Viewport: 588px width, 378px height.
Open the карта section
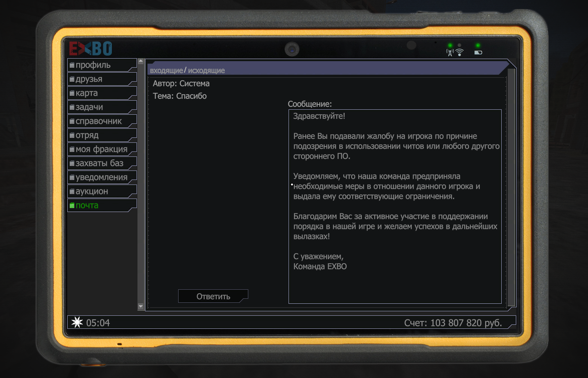point(102,93)
